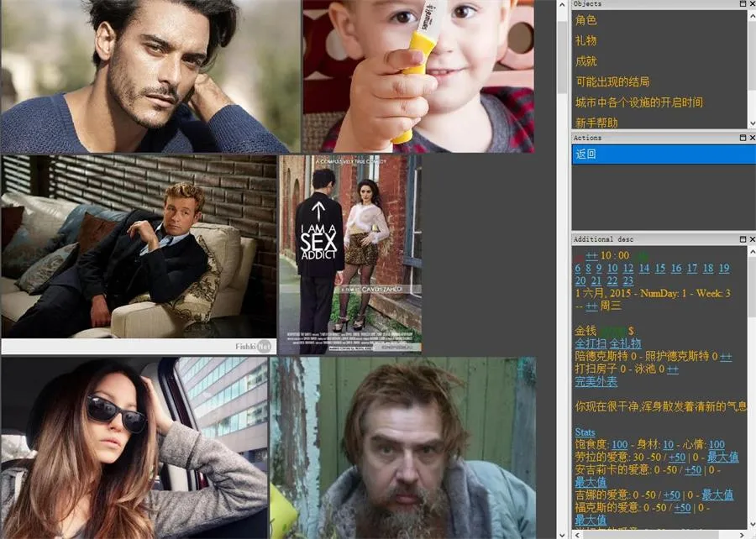Select 角色 in the Objects list
This screenshot has width=756, height=539.
coord(586,20)
